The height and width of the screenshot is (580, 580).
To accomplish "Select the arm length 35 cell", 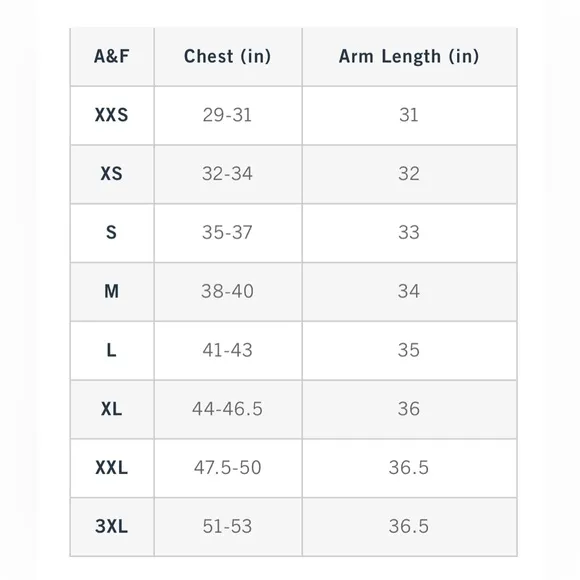I will (x=409, y=350).
